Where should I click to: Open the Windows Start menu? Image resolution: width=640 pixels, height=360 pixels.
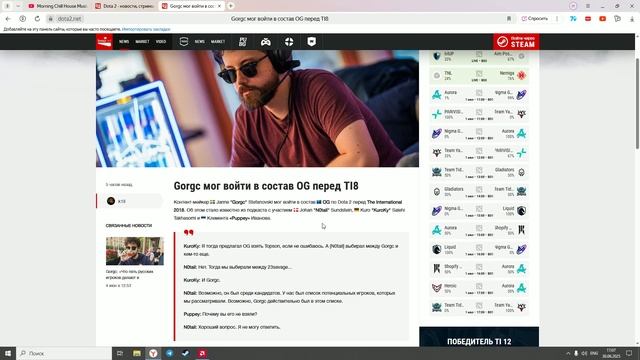pos(8,353)
